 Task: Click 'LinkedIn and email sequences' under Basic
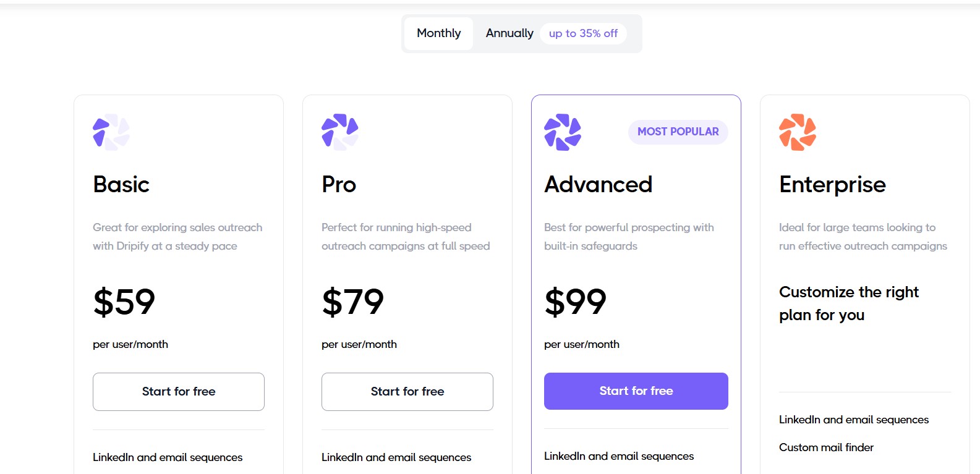pyautogui.click(x=167, y=457)
